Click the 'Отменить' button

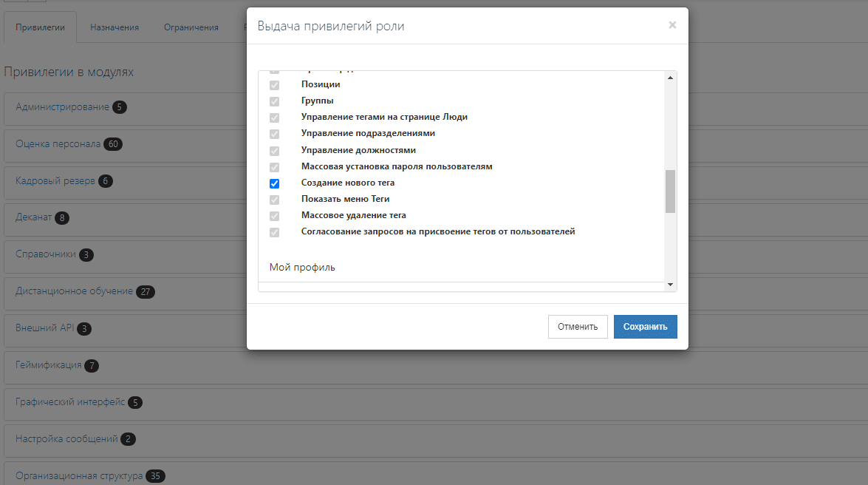pos(578,327)
